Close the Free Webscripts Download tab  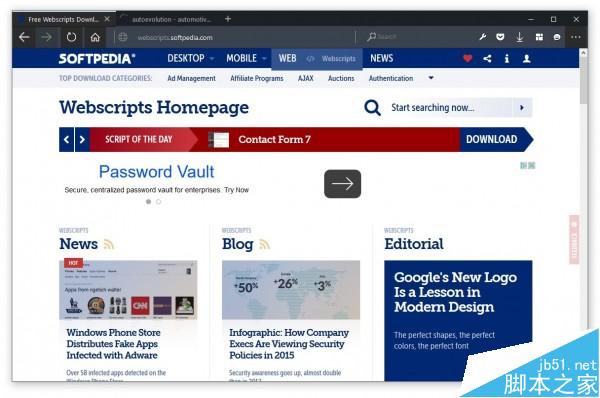(107, 19)
